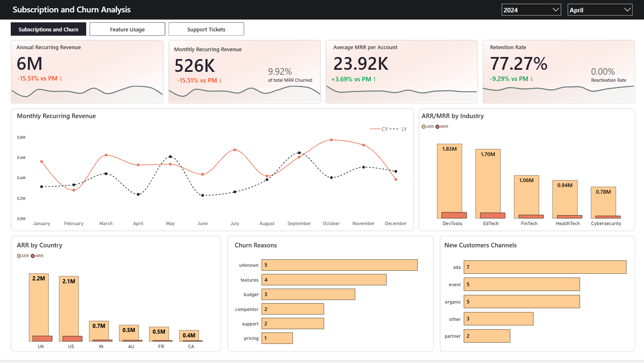This screenshot has height=363, width=644.
Task: Click the LY data point for May
Action: point(170,157)
